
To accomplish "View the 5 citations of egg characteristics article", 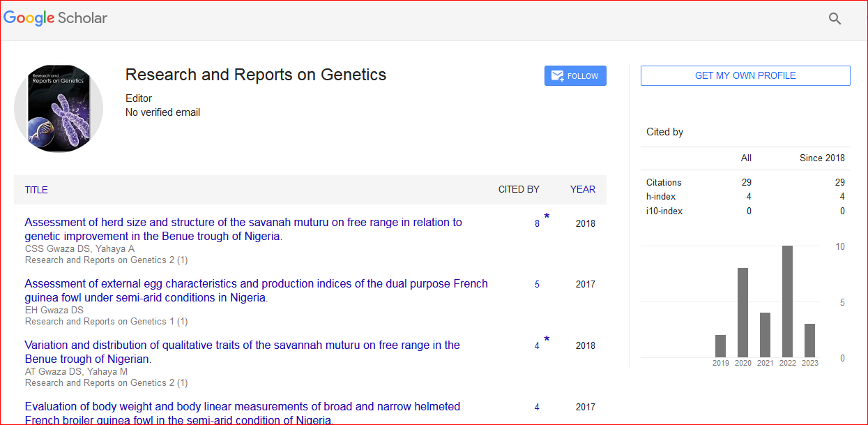I will pyautogui.click(x=537, y=285).
